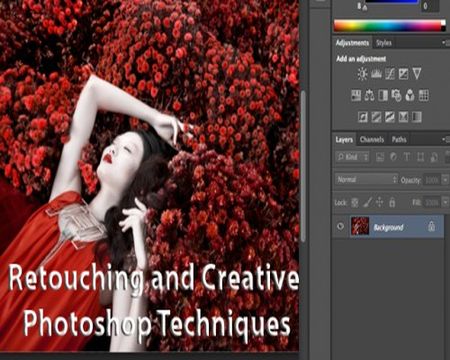The height and width of the screenshot is (360, 450).
Task: Toggle lock image pixels brush icon
Action: pyautogui.click(x=367, y=202)
